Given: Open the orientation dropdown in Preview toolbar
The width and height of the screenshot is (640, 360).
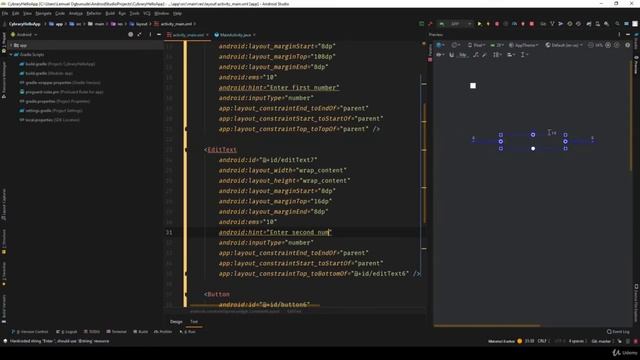Looking at the screenshot, I should (x=455, y=45).
